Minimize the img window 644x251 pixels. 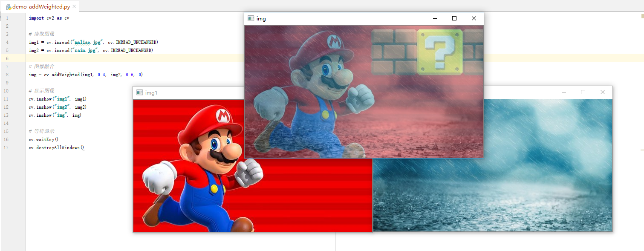coord(435,18)
